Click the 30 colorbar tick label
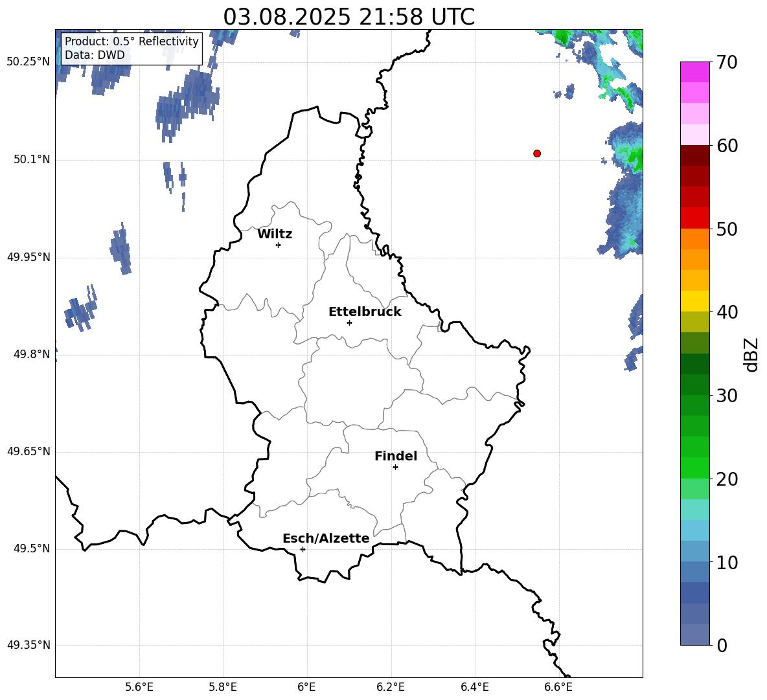 (x=727, y=396)
